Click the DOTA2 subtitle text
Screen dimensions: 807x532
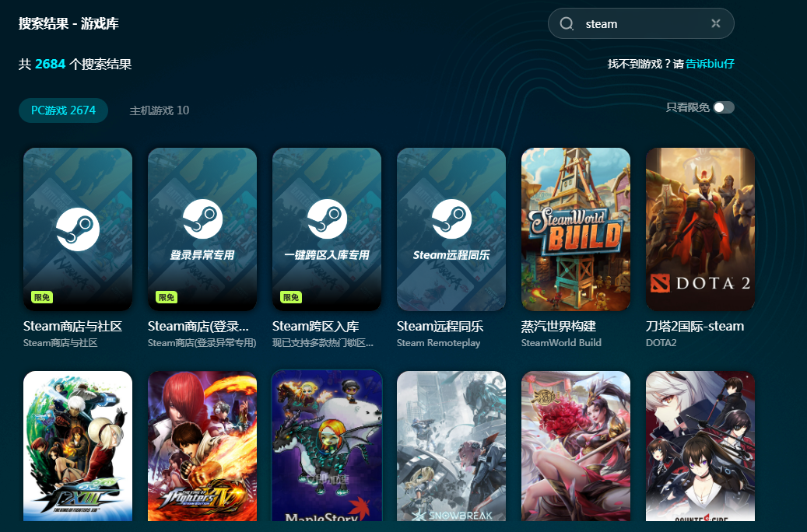[661, 343]
